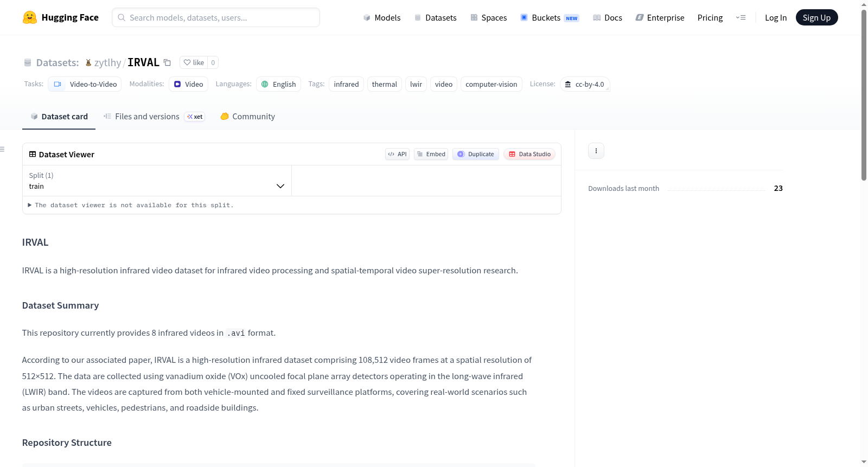Click the Datasets breadcrumb label

click(58, 63)
